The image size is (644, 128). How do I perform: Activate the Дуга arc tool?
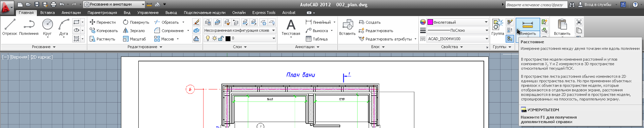pyautogui.click(x=64, y=27)
